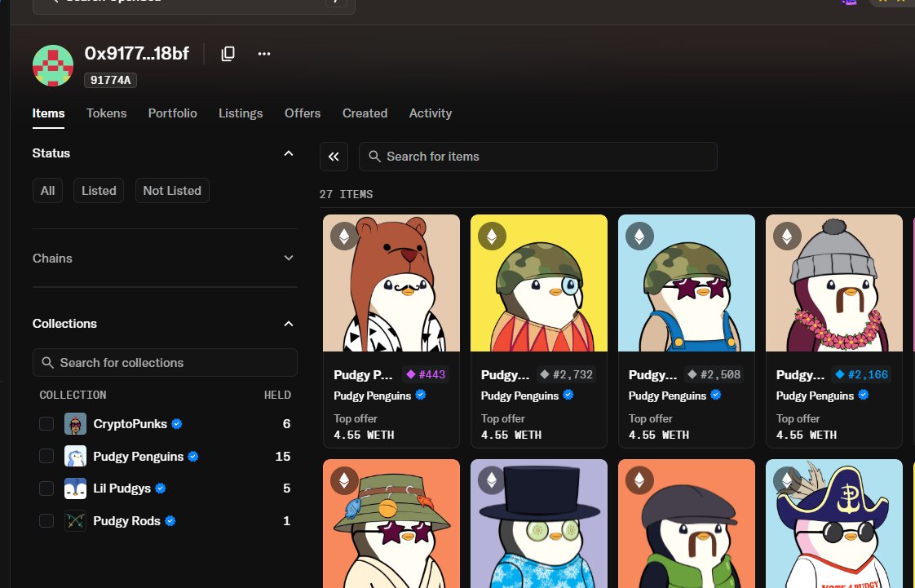Copy the wallet address 0x9177...18bf
This screenshot has height=588, width=915.
pyautogui.click(x=228, y=54)
